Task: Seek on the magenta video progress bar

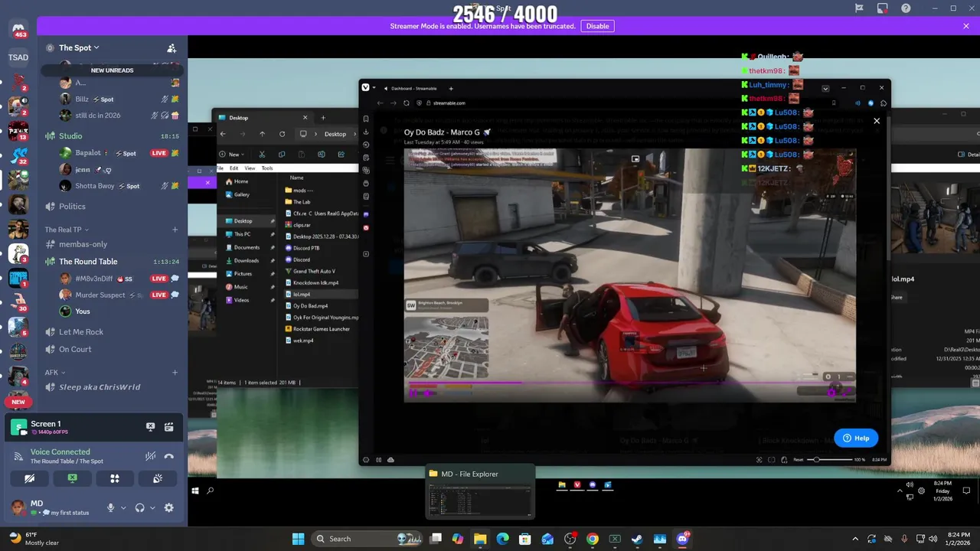Action: tap(629, 383)
